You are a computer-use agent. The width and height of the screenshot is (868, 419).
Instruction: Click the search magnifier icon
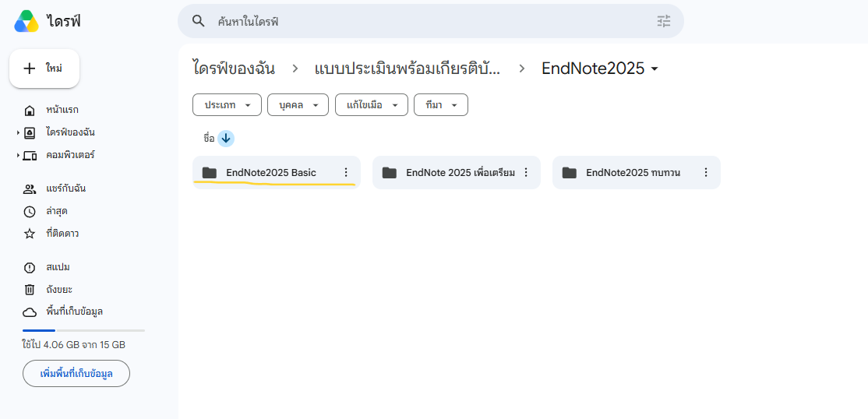198,21
